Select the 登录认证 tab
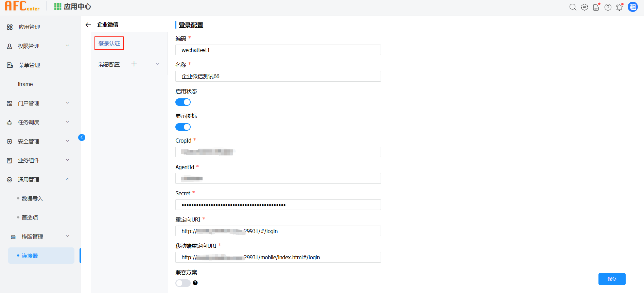The height and width of the screenshot is (293, 644). point(109,43)
